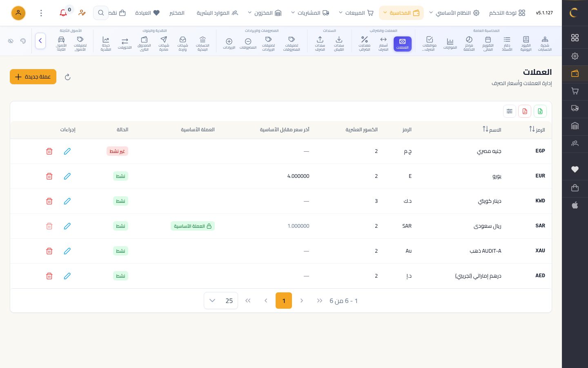Image resolution: width=588 pixels, height=368 pixels.
Task: Click the New Currency button
Action: point(33,77)
